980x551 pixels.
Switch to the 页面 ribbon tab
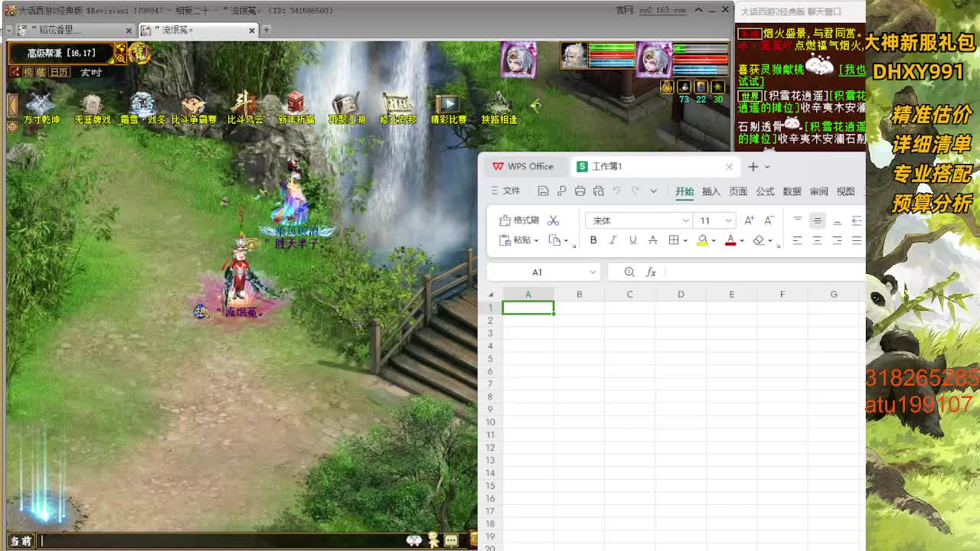pos(738,191)
